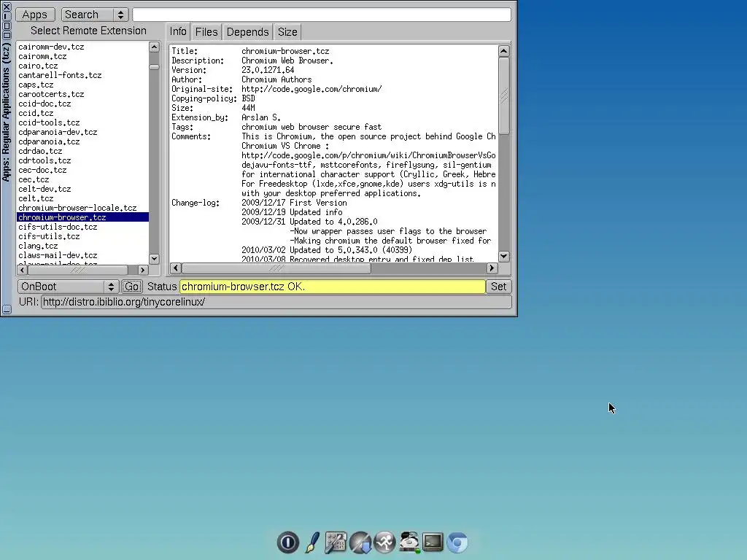The height and width of the screenshot is (560, 747).
Task: Launch the Editor pen icon in dock
Action: pos(312,542)
